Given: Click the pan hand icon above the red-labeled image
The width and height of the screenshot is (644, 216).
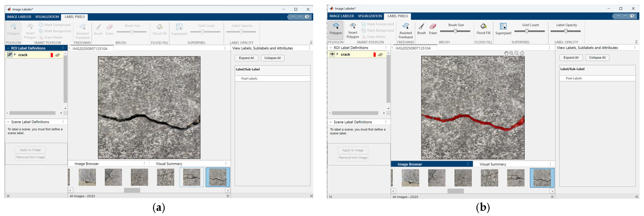Looking at the screenshot, I should tap(506, 53).
